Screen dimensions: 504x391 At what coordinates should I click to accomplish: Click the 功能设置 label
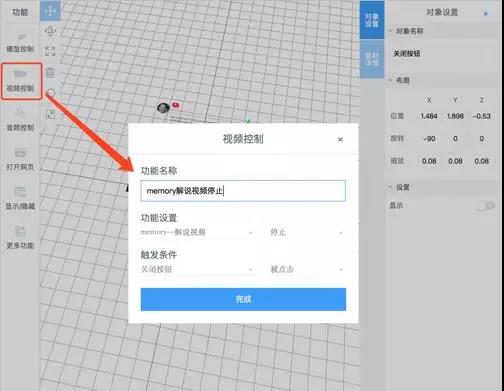(159, 218)
